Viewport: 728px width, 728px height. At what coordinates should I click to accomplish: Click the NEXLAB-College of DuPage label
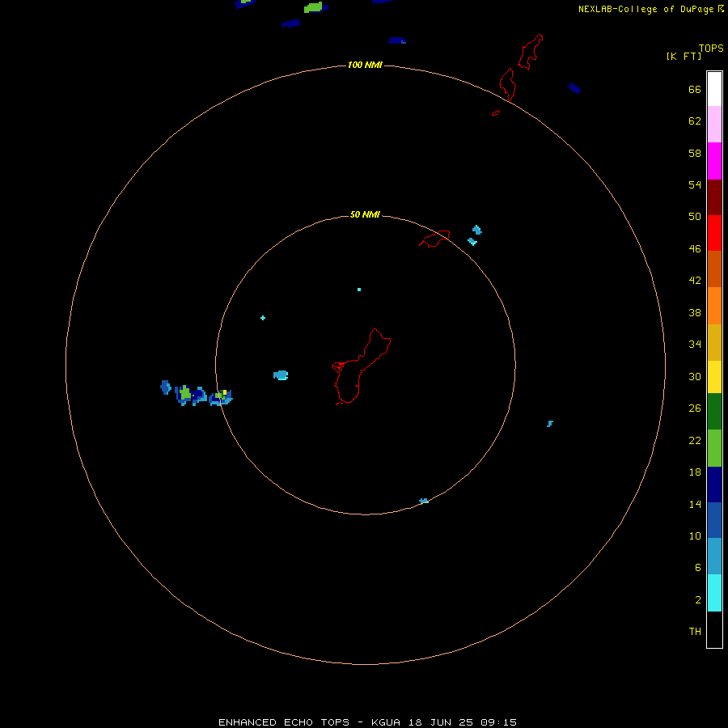[645, 9]
